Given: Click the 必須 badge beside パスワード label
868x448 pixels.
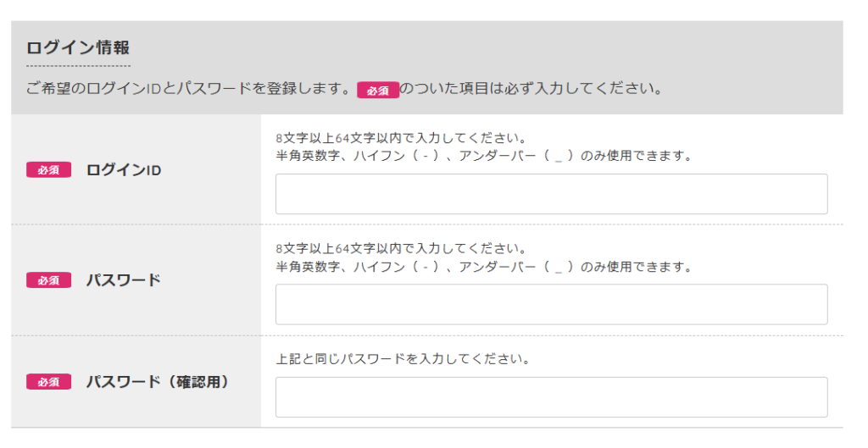Looking at the screenshot, I should pos(48,280).
